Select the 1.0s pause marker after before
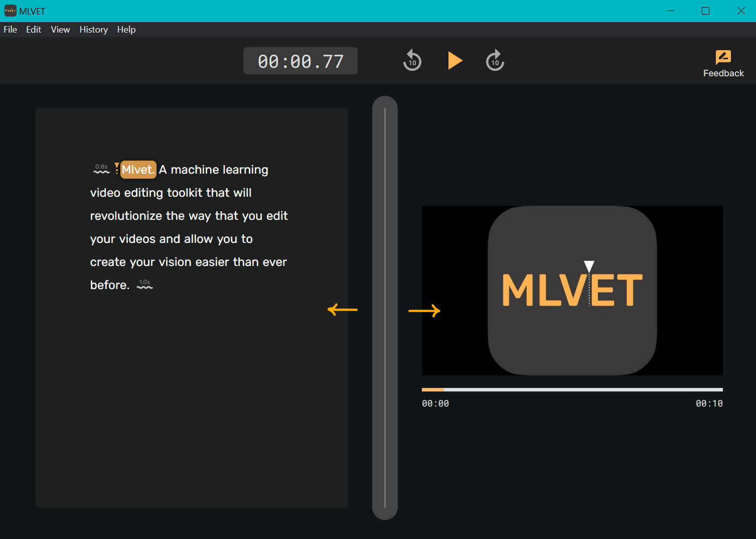 (x=144, y=285)
